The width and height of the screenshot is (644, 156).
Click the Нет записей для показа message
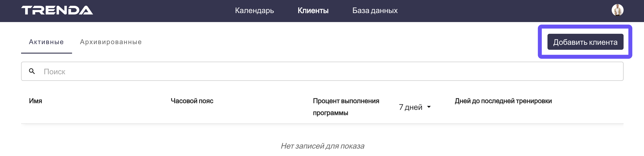click(322, 146)
